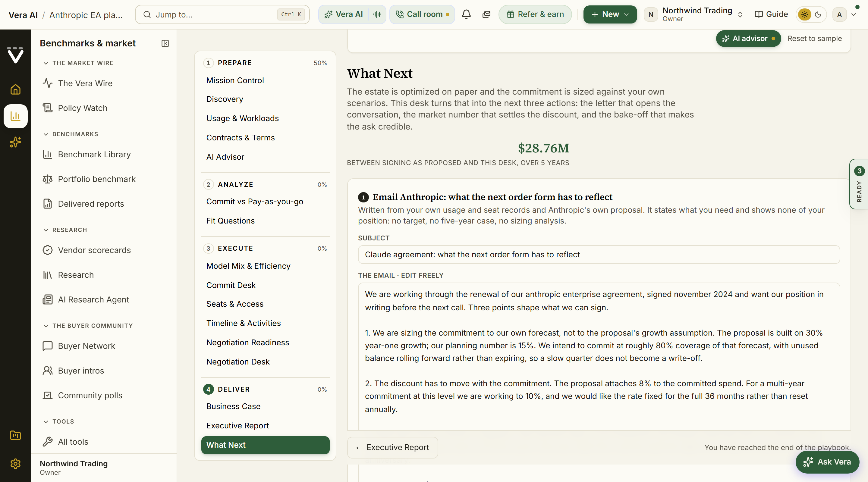Go to Commit vs Pay-as-you-go step
This screenshot has width=868, height=482.
(x=265, y=202)
